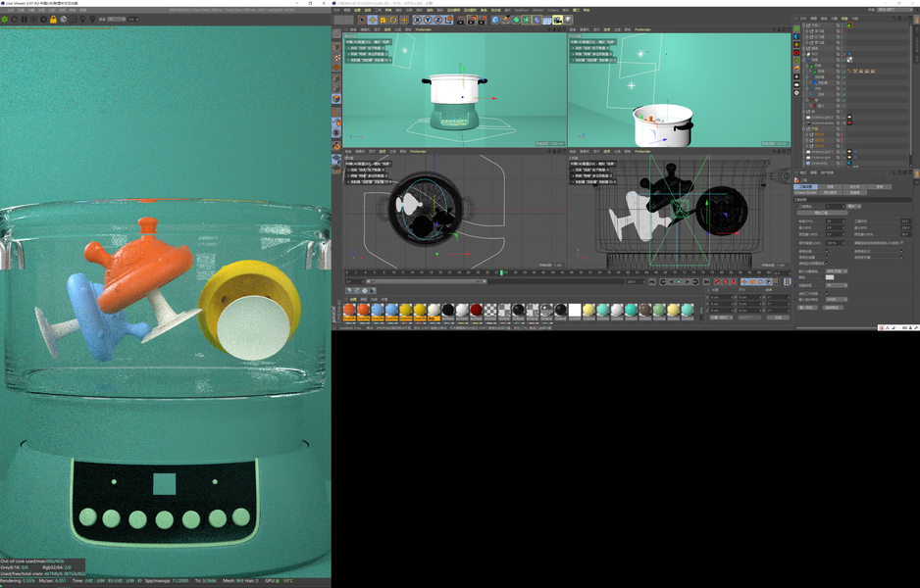Open the Cube primitive icon
The height and width of the screenshot is (588, 920).
coord(495,20)
